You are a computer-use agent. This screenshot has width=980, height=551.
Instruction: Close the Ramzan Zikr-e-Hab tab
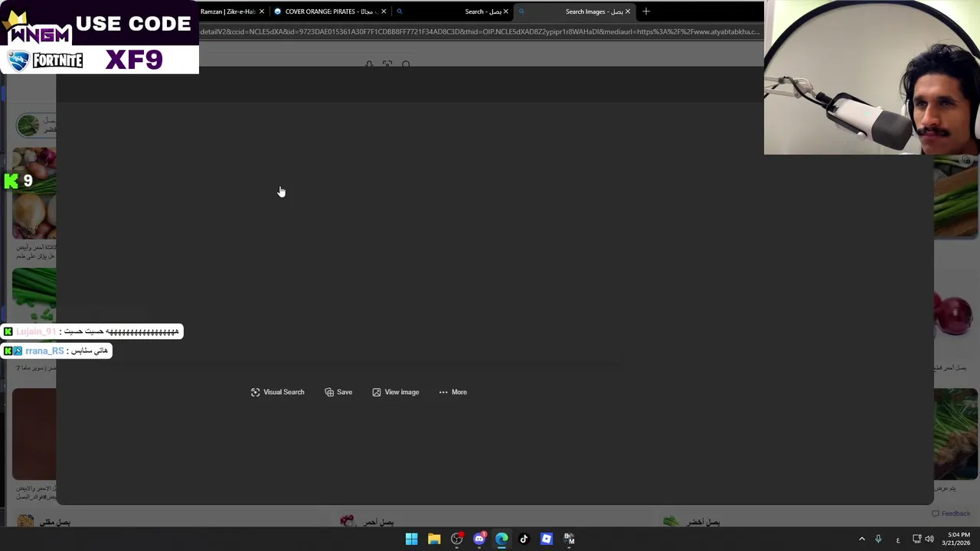[262, 11]
